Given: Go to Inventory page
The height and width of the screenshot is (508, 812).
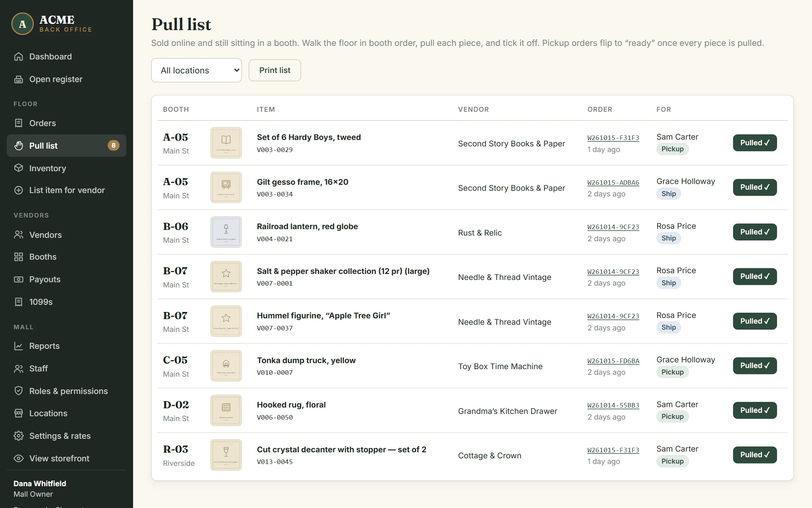Looking at the screenshot, I should click(67, 168).
